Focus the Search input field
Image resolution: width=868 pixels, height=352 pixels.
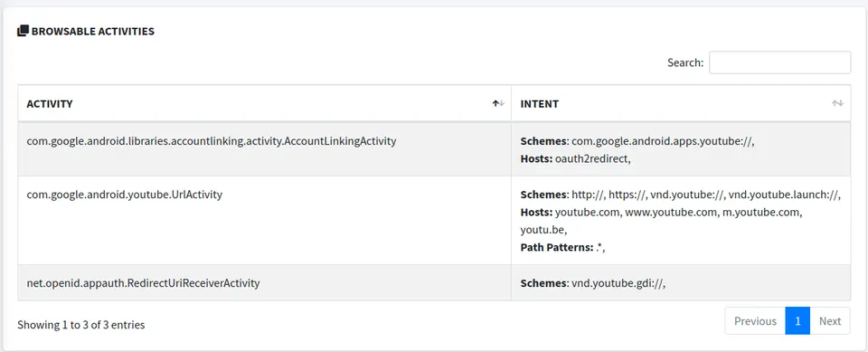[780, 62]
